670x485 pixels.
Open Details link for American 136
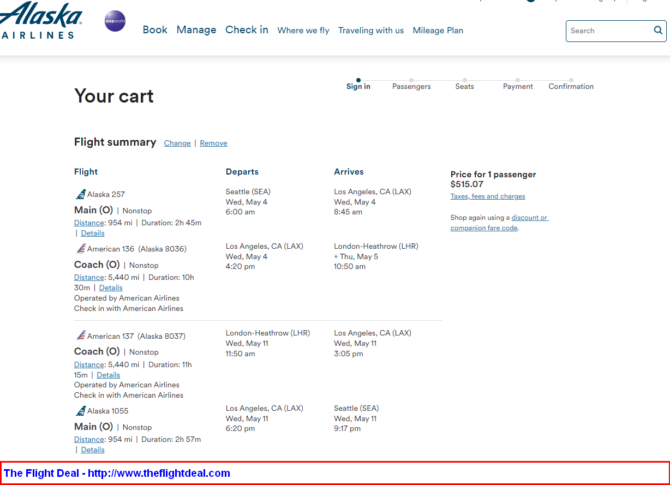click(111, 288)
